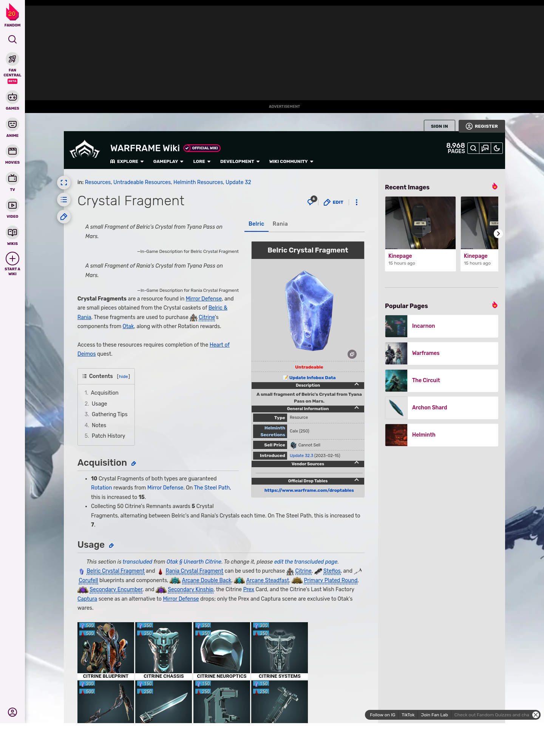Click the article Edit button
Viewport: 544px width, 756px height.
tap(334, 202)
